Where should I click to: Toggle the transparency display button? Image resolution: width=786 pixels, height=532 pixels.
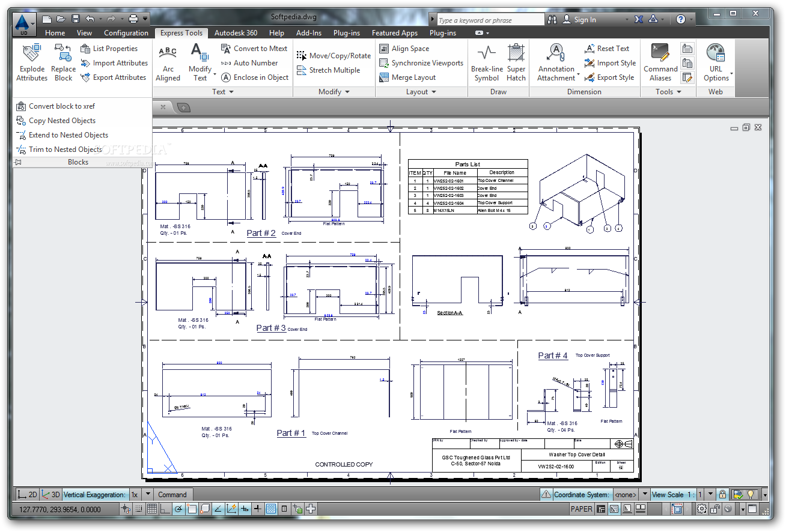coord(271,509)
